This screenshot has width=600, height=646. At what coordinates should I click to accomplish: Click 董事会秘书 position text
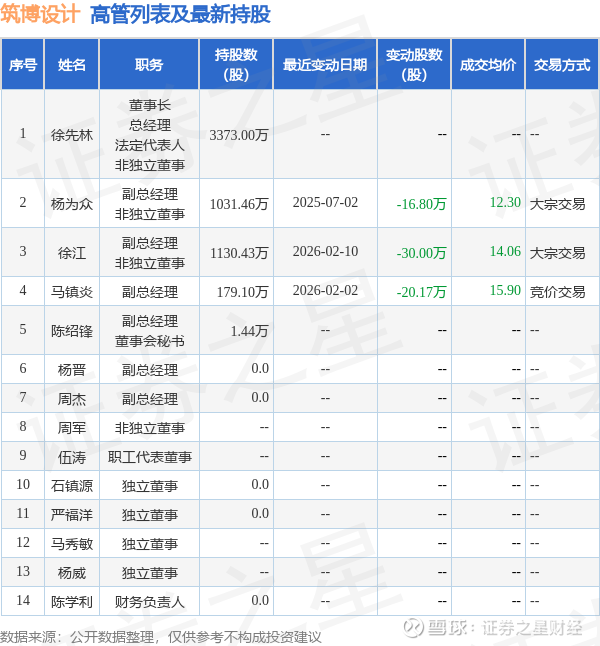[149, 341]
